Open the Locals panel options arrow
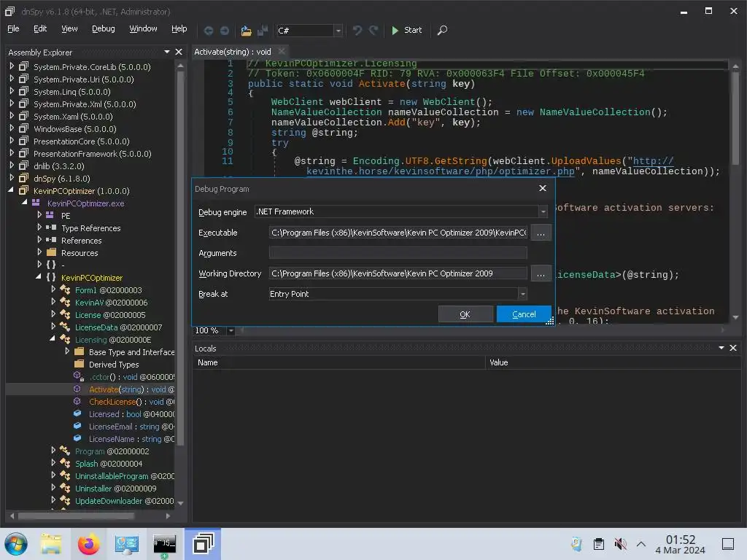747x560 pixels. coord(721,348)
